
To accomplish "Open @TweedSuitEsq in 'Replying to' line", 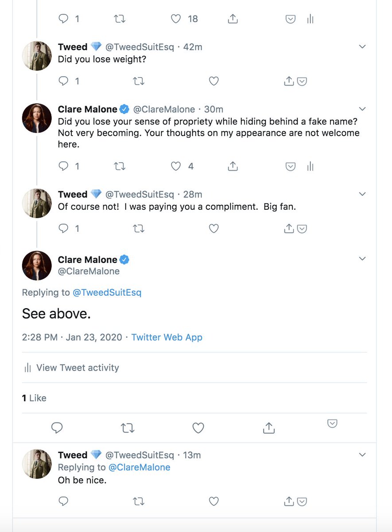I will tap(107, 293).
